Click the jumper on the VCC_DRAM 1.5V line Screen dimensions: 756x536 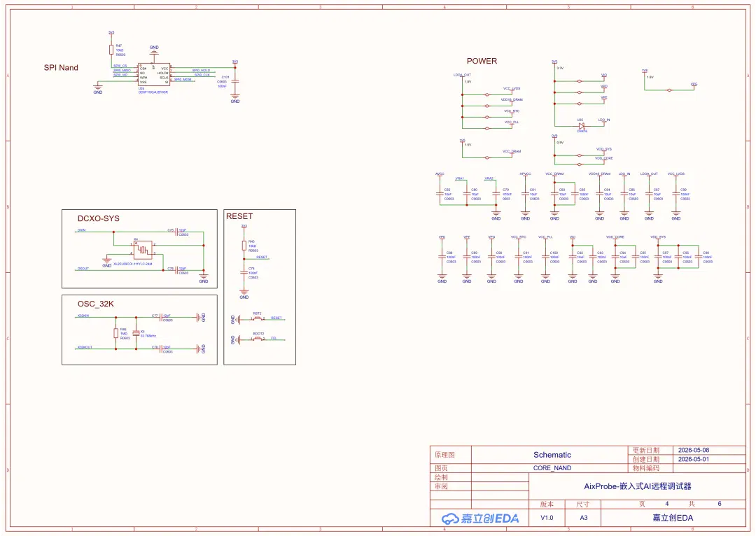(487, 157)
